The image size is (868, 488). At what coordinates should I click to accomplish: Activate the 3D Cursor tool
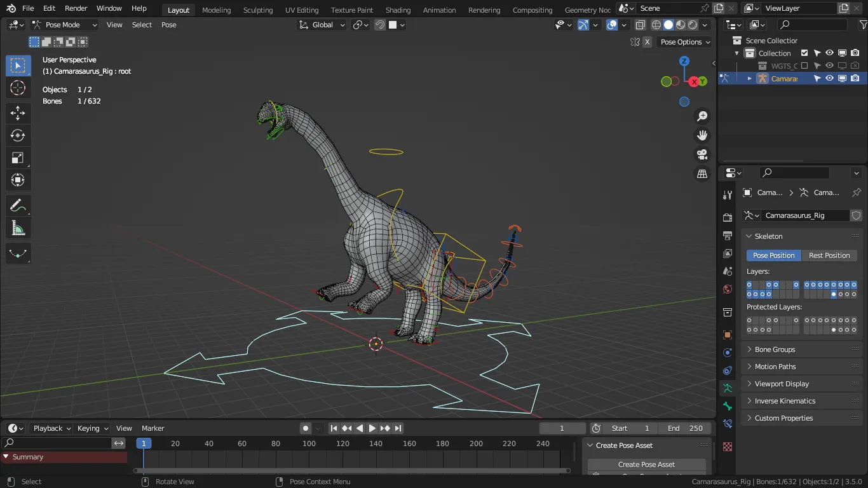coord(18,88)
